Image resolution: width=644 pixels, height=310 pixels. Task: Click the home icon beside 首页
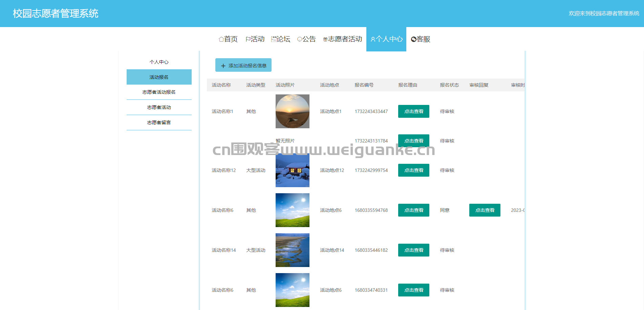(221, 39)
